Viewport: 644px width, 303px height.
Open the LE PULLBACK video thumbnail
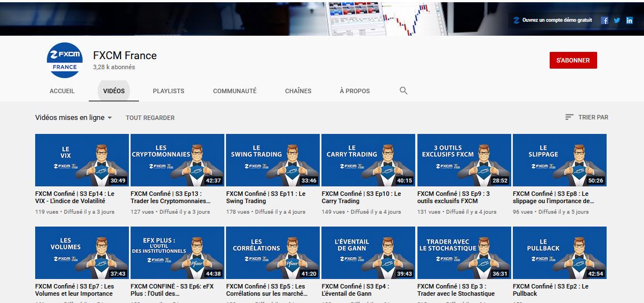[559, 253]
